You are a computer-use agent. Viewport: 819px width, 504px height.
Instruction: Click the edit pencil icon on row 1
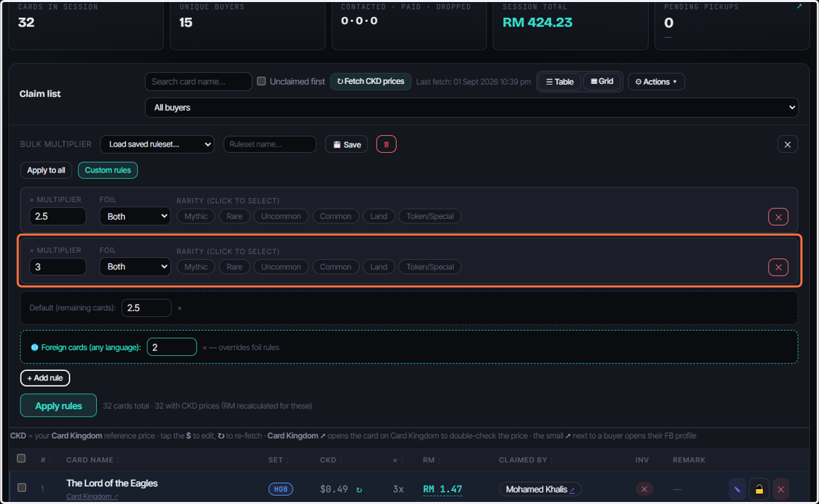coord(737,489)
